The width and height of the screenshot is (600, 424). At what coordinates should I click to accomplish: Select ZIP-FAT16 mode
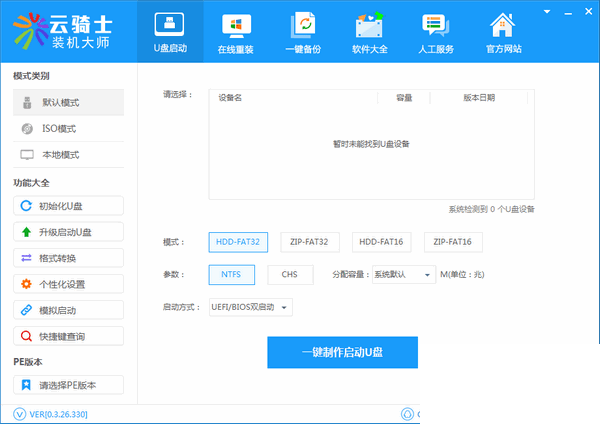tap(453, 242)
